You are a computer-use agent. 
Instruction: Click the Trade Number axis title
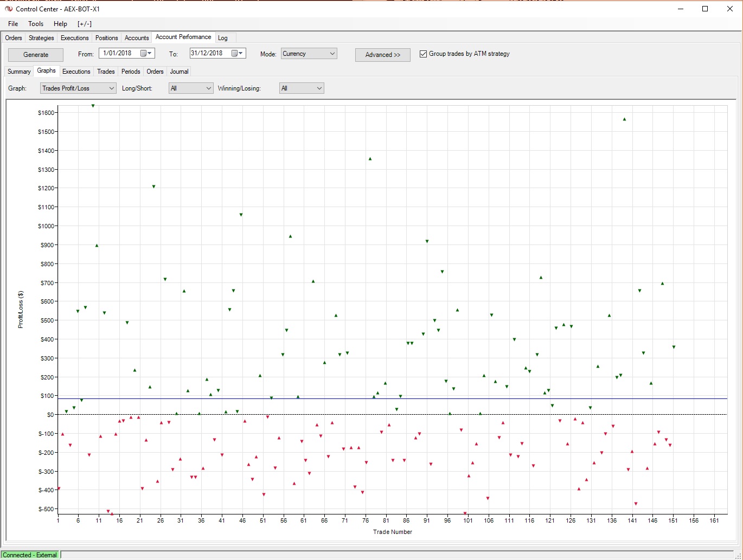click(393, 532)
